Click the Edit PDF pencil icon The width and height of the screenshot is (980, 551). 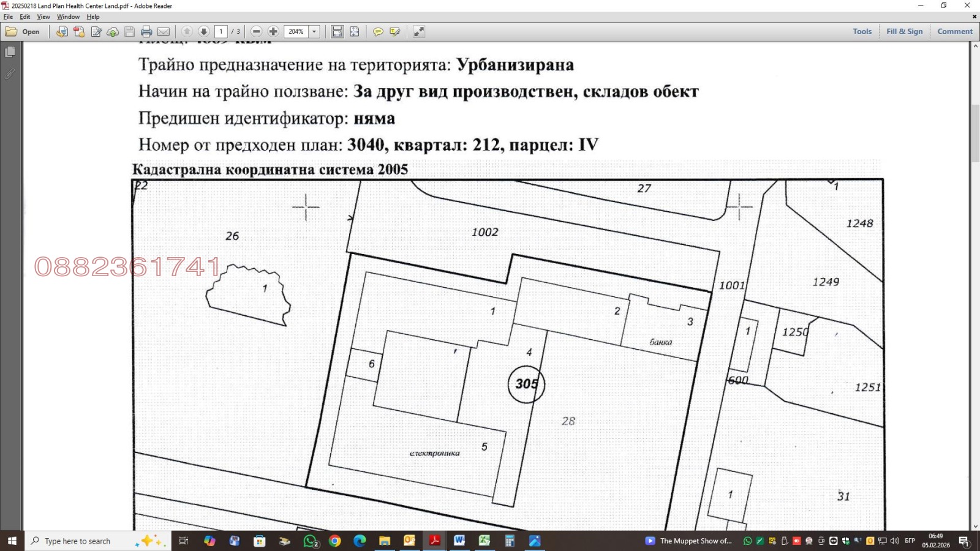96,32
